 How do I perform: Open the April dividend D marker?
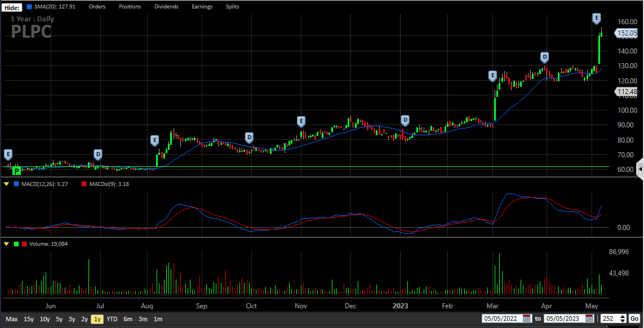(x=545, y=57)
